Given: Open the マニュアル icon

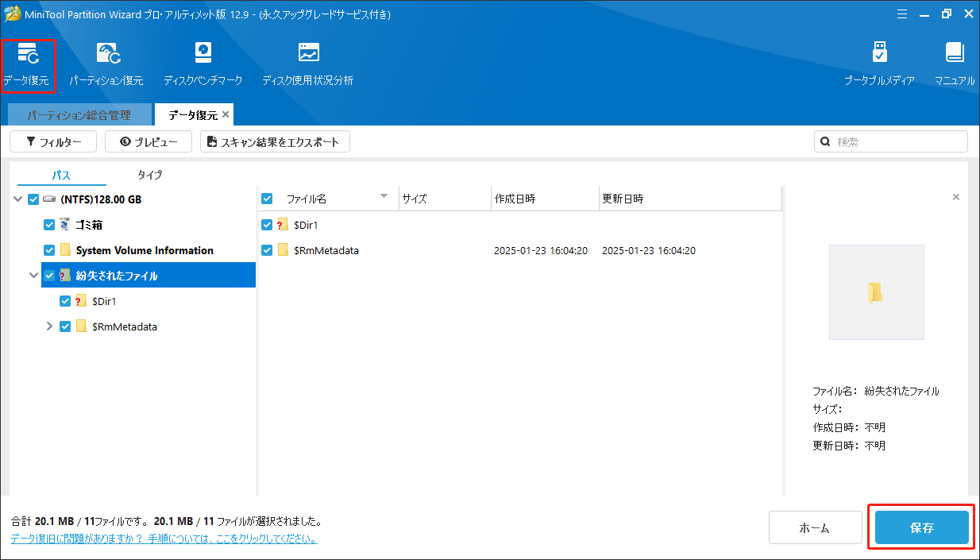Looking at the screenshot, I should click(x=955, y=65).
